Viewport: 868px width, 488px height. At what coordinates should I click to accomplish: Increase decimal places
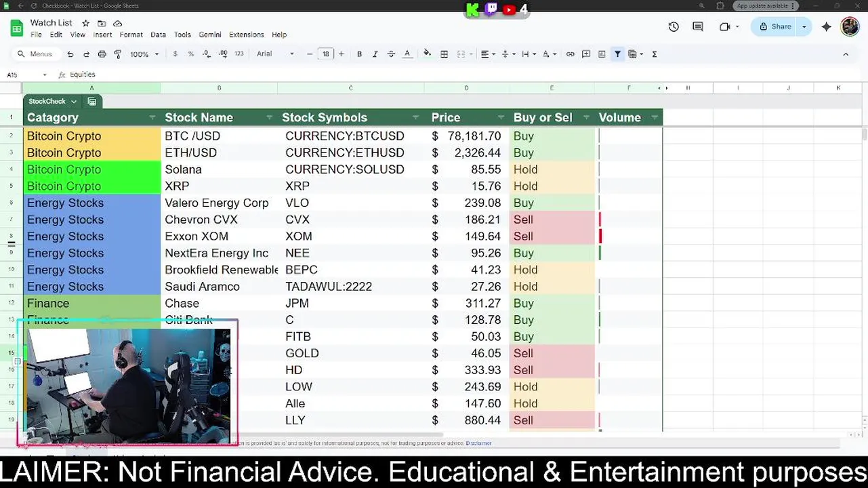[223, 54]
